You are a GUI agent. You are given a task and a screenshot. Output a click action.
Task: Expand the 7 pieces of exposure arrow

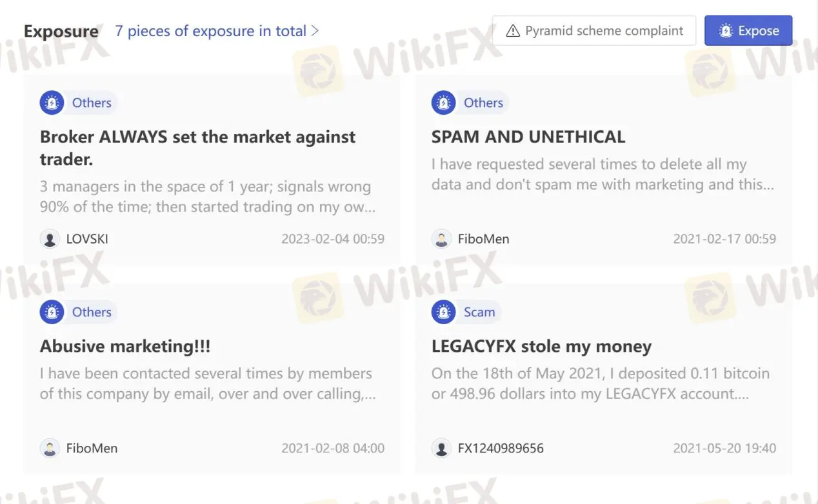click(315, 30)
